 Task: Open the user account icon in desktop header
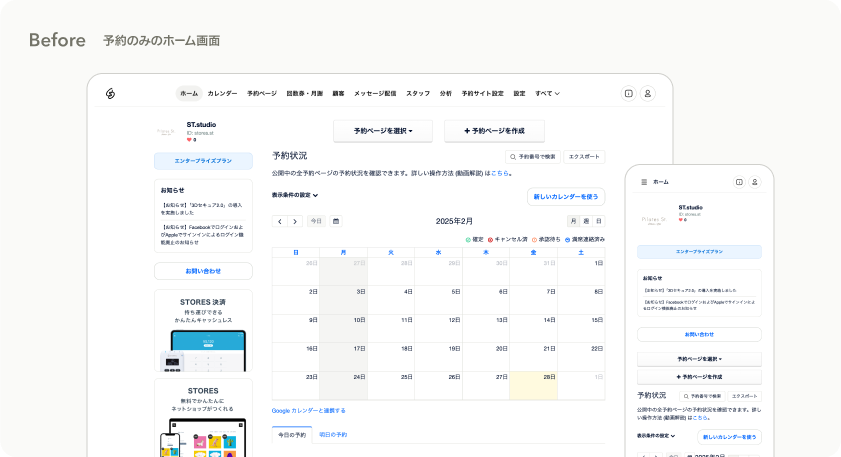pyautogui.click(x=648, y=93)
